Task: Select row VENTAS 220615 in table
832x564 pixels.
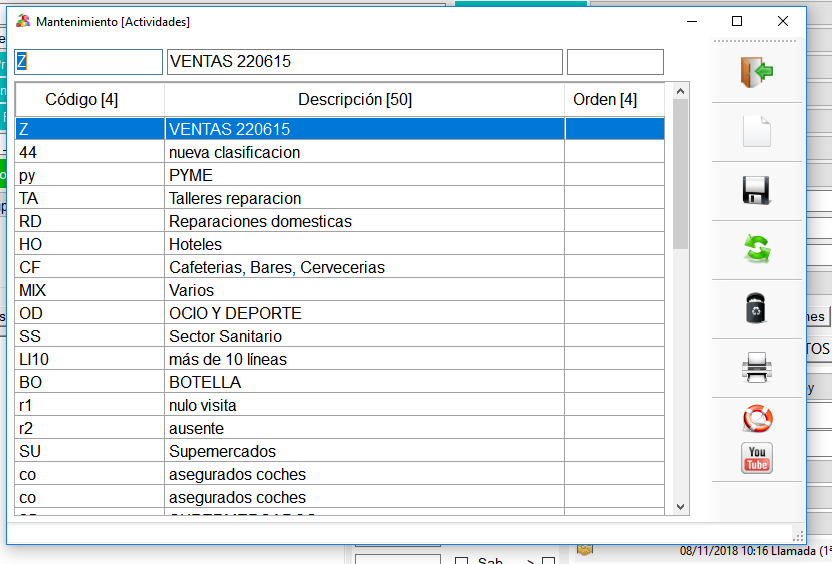Action: point(340,129)
